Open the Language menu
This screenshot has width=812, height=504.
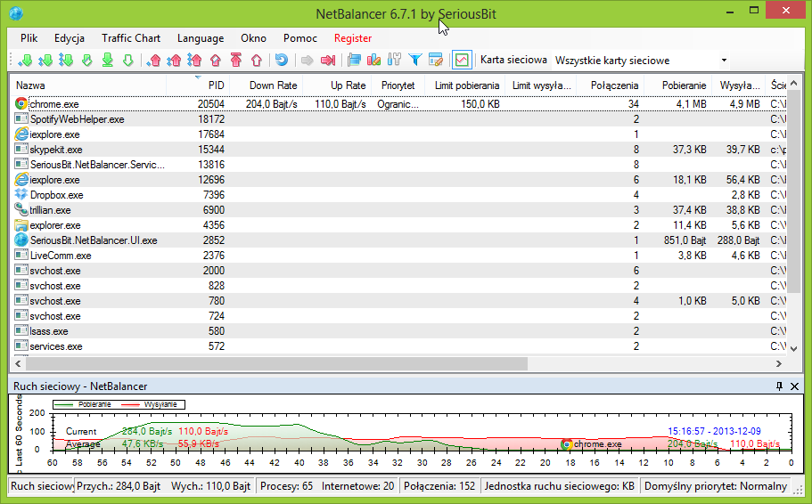[x=201, y=38]
